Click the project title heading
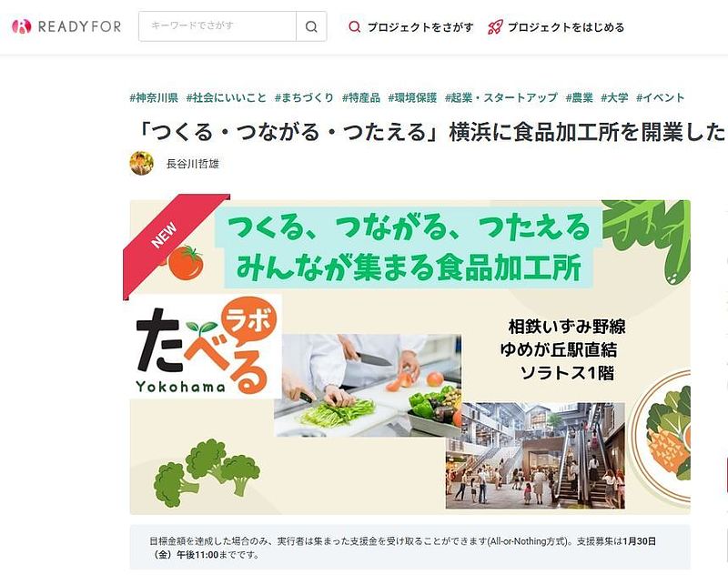728x575 pixels. pyautogui.click(x=429, y=132)
